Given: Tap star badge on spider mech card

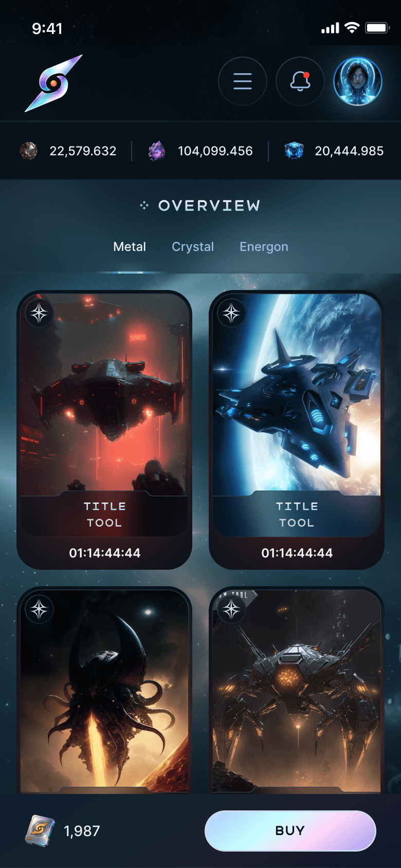Looking at the screenshot, I should [x=231, y=609].
